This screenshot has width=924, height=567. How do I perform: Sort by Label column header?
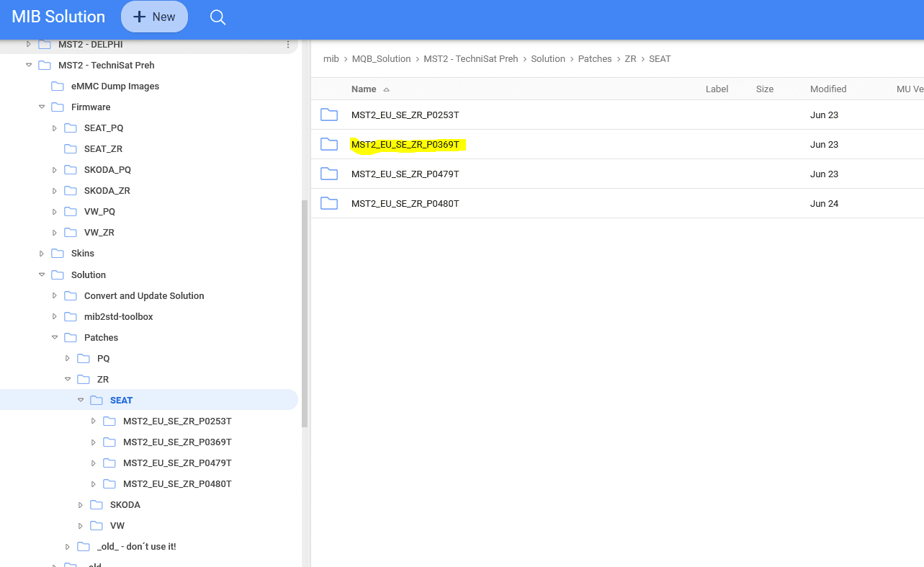pyautogui.click(x=717, y=89)
